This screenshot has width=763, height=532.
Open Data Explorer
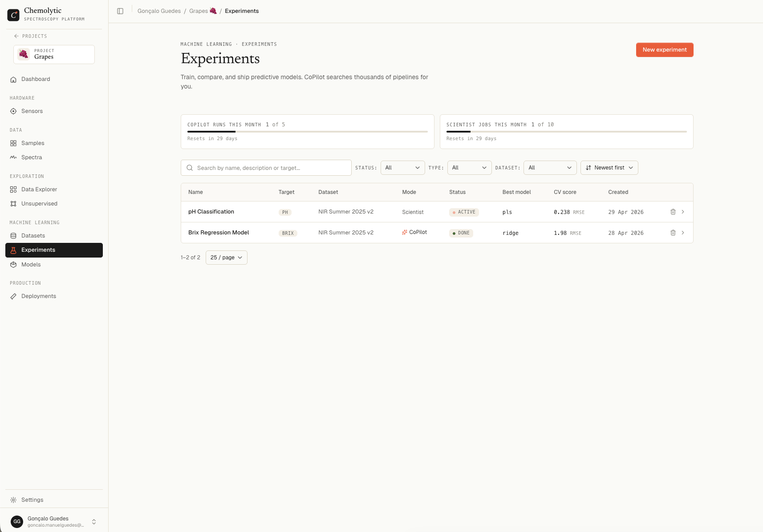pyautogui.click(x=54, y=189)
